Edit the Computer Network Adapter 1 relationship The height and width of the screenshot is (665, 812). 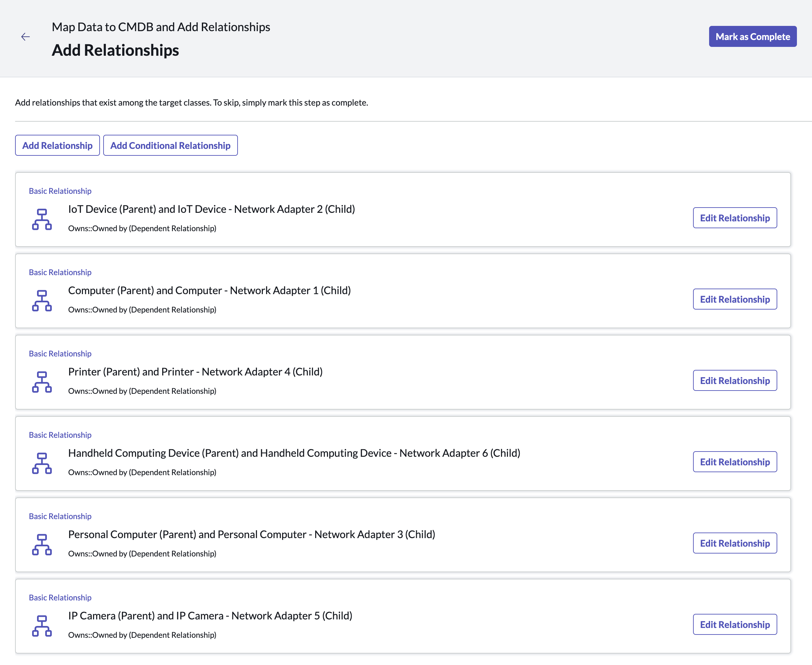point(734,299)
